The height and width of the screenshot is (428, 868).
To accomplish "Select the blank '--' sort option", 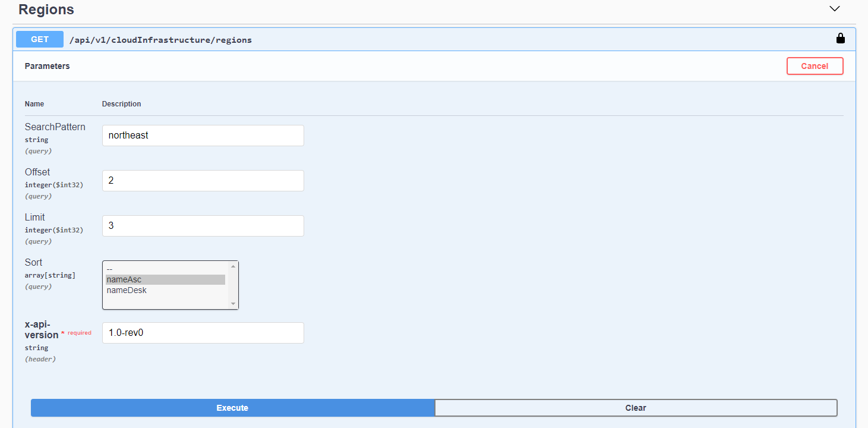I will (166, 269).
